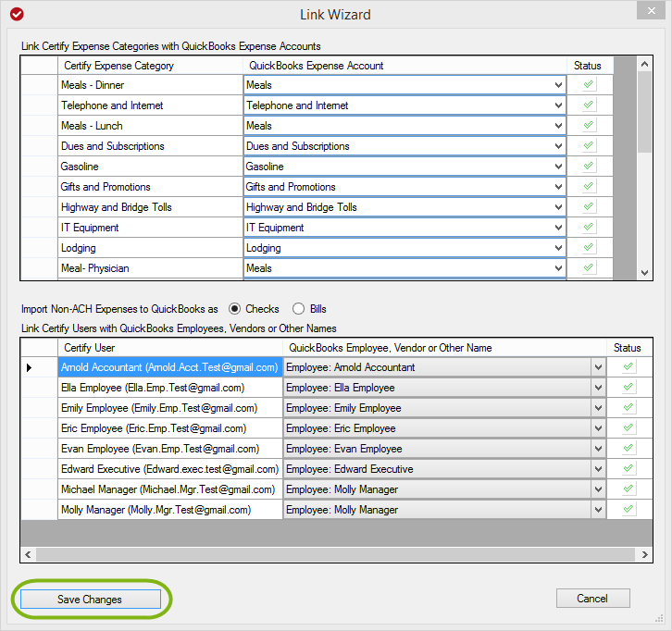Screen dimensions: 672x631
Task: Click the QuickBooks Expense Account column header
Action: 405,66
